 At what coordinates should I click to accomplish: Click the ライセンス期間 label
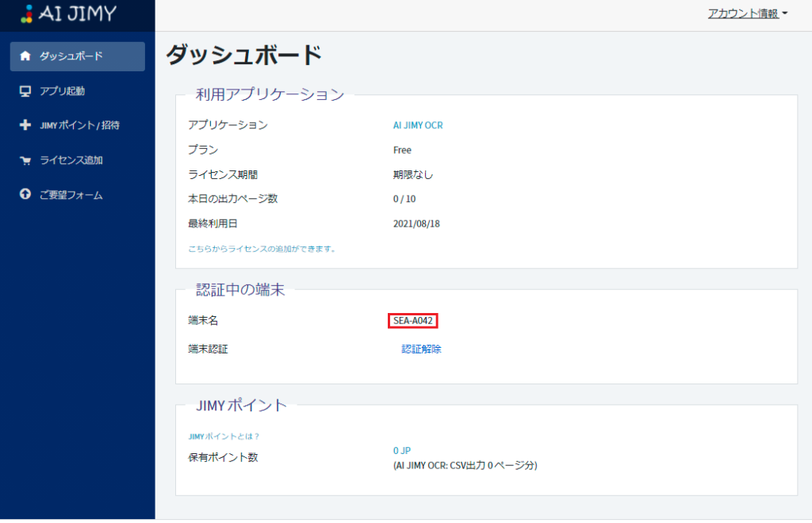click(223, 175)
